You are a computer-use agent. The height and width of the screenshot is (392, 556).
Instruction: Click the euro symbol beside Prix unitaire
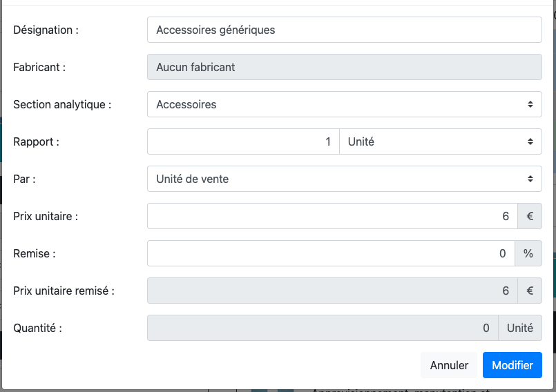(529, 216)
